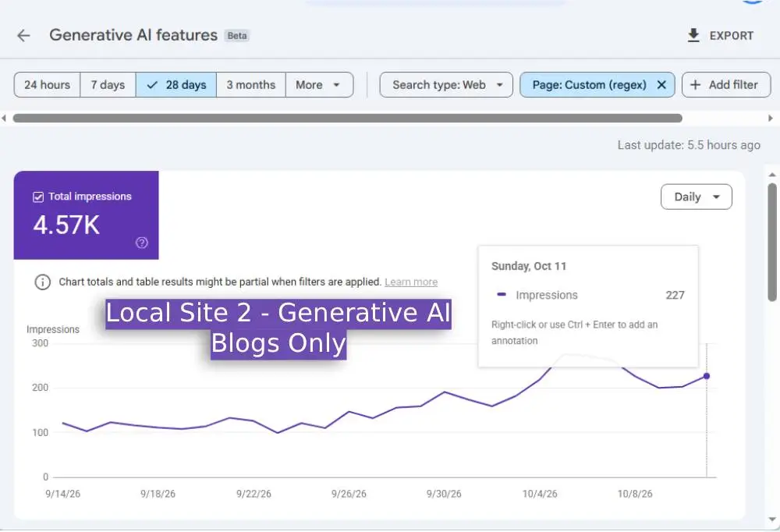
Task: Click the Oct 11 data point on chart
Action: (707, 376)
